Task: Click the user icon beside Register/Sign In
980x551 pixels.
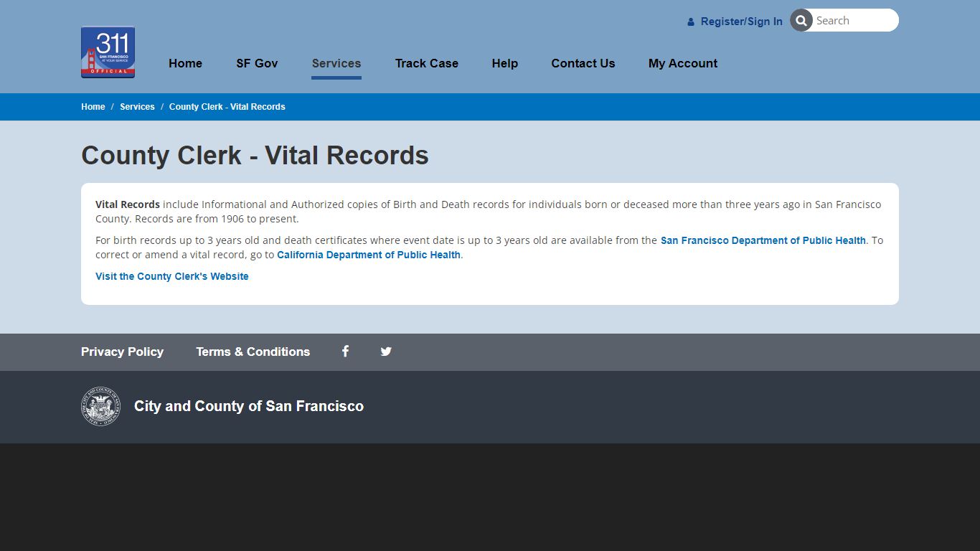Action: (x=691, y=22)
